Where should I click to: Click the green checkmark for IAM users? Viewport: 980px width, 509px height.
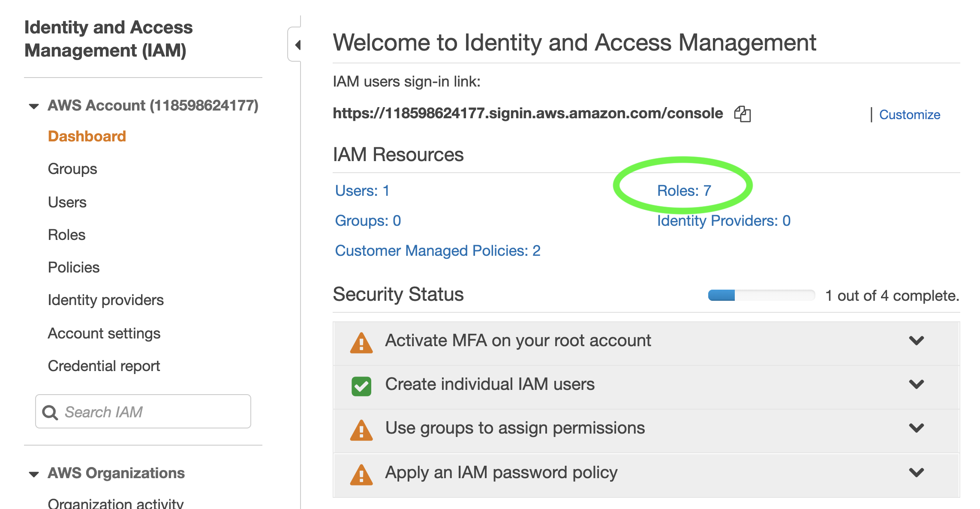[361, 386]
